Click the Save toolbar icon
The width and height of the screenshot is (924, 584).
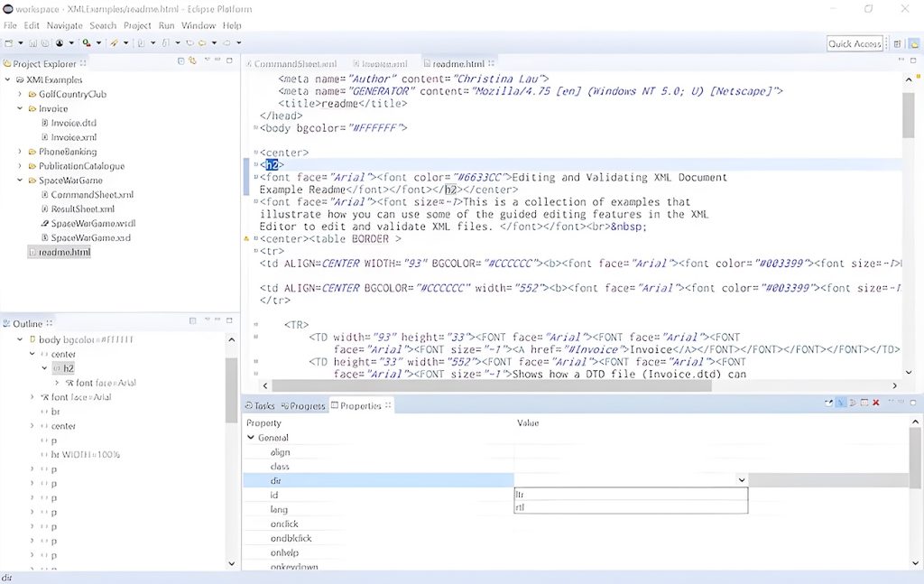click(31, 42)
